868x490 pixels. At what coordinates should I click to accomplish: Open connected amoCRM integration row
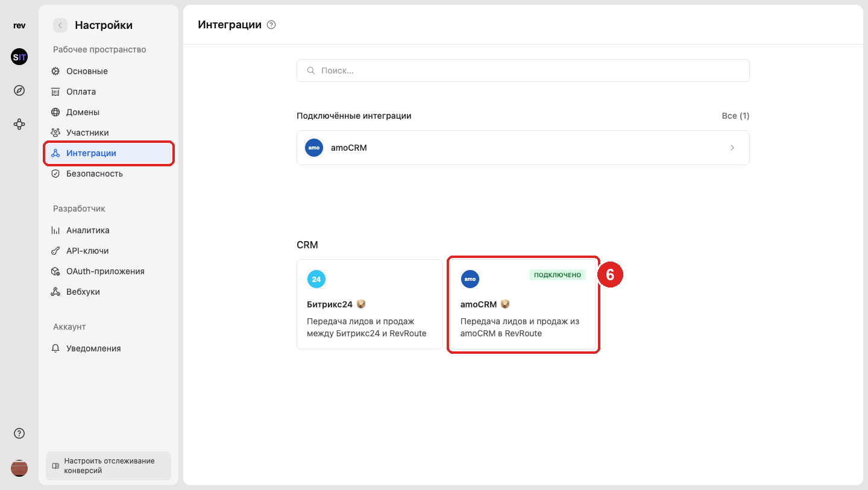pyautogui.click(x=523, y=148)
